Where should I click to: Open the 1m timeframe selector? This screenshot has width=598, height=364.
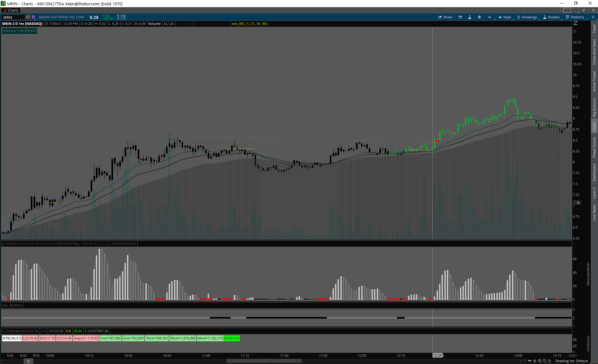click(490, 17)
